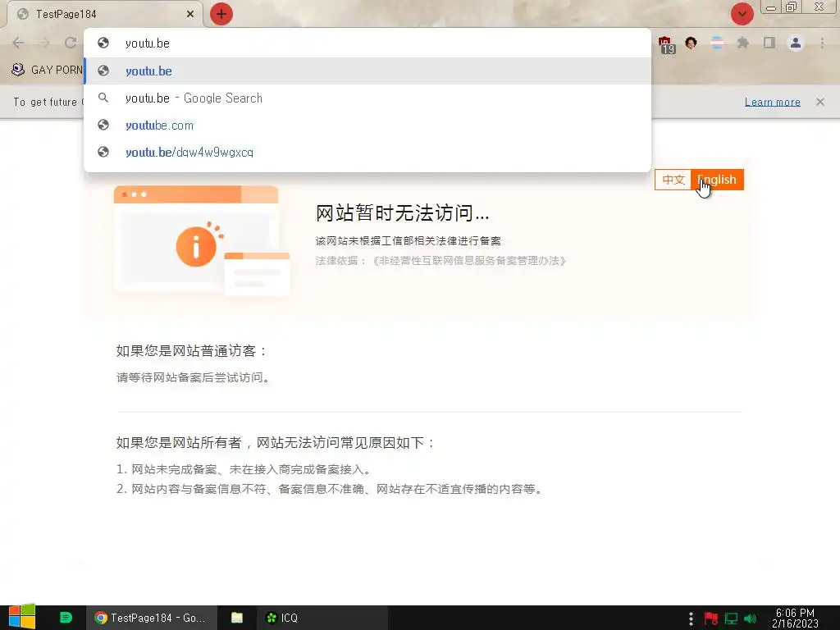The width and height of the screenshot is (840, 630).
Task: Open Chrome's three-dot menu
Action: (822, 43)
